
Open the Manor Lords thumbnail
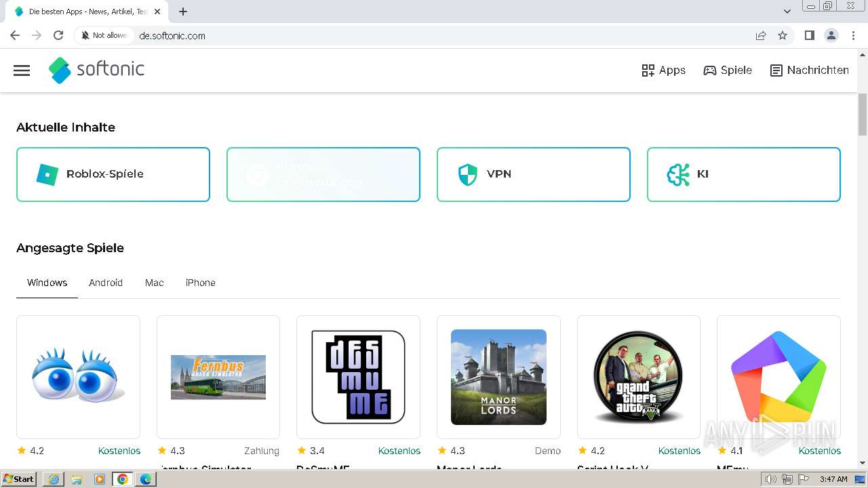tap(498, 377)
